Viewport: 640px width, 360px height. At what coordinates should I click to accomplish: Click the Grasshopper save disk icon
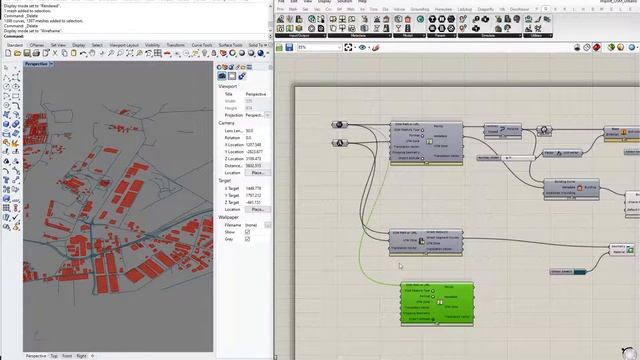289,48
